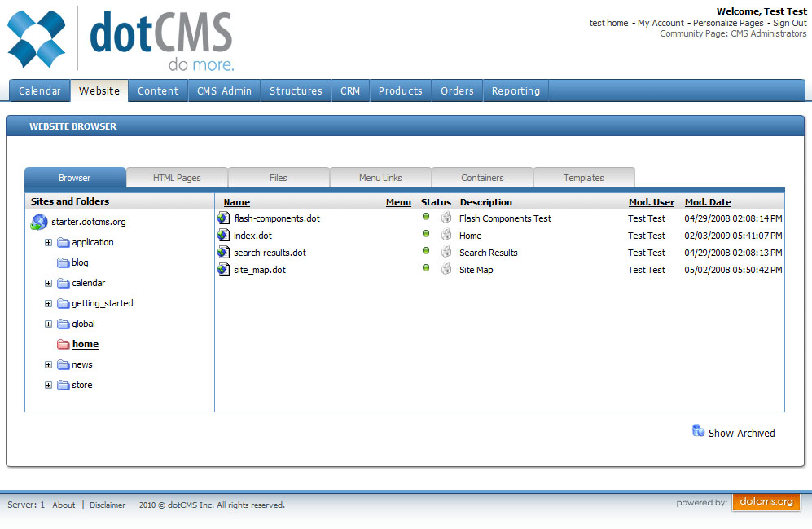Expand the store folder node
The width and height of the screenshot is (812, 529).
coord(48,386)
